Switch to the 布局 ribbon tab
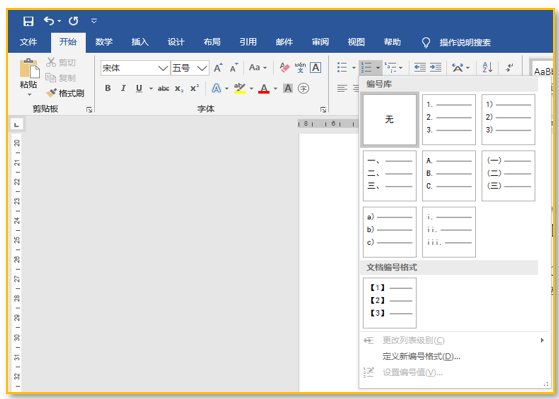The height and width of the screenshot is (399, 559). (212, 42)
